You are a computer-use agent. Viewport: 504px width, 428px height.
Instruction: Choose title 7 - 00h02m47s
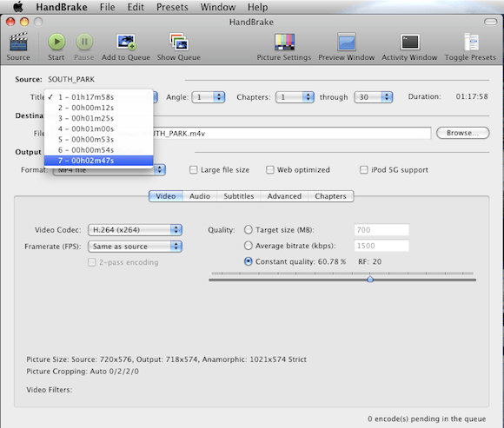coord(99,161)
